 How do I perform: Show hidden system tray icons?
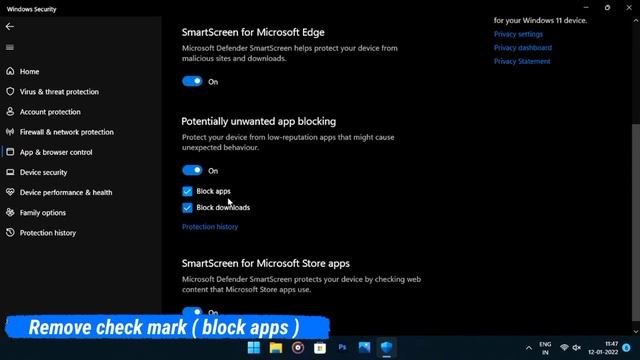[529, 348]
